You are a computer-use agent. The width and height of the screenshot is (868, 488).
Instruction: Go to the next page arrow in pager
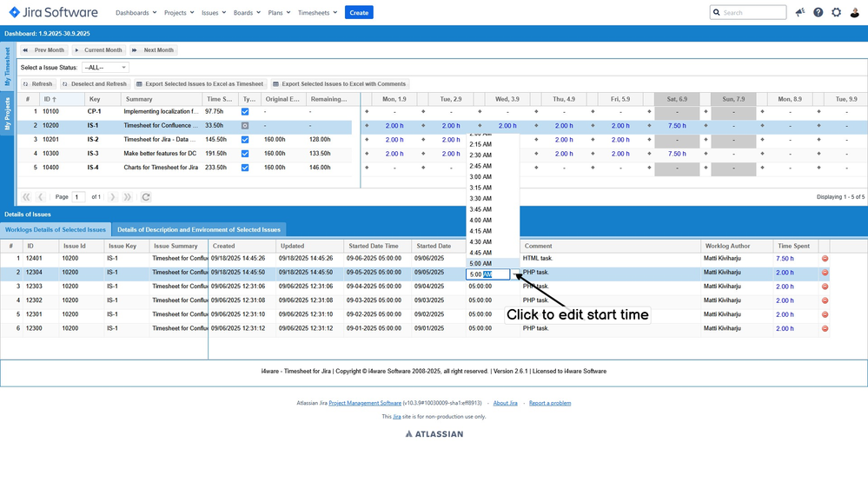(x=112, y=197)
